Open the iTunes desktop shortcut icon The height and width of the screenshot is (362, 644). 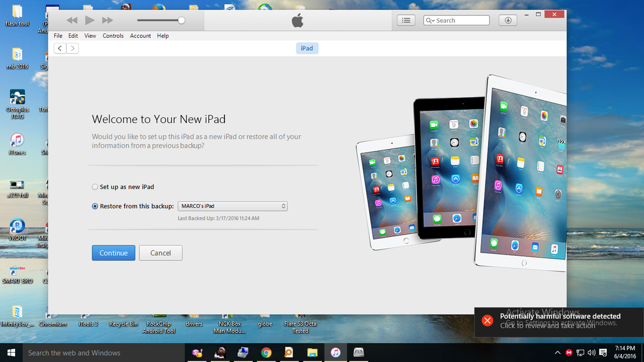[17, 143]
